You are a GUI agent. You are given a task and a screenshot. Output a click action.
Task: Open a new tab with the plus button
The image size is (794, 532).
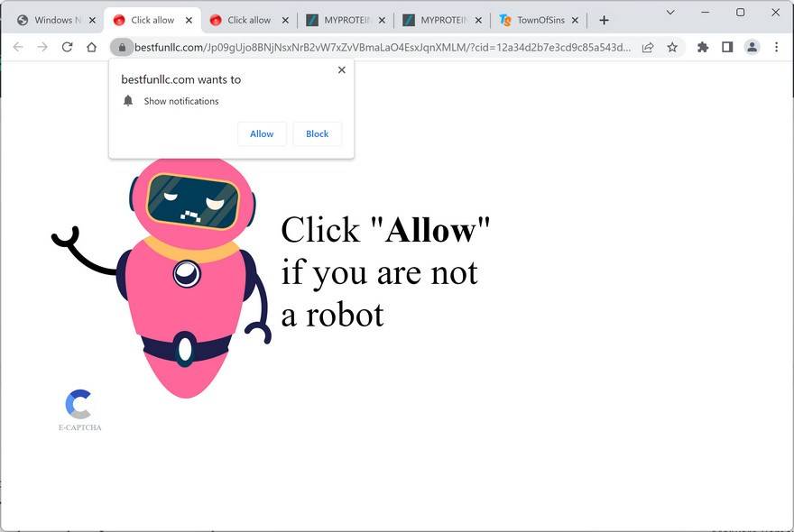604,20
